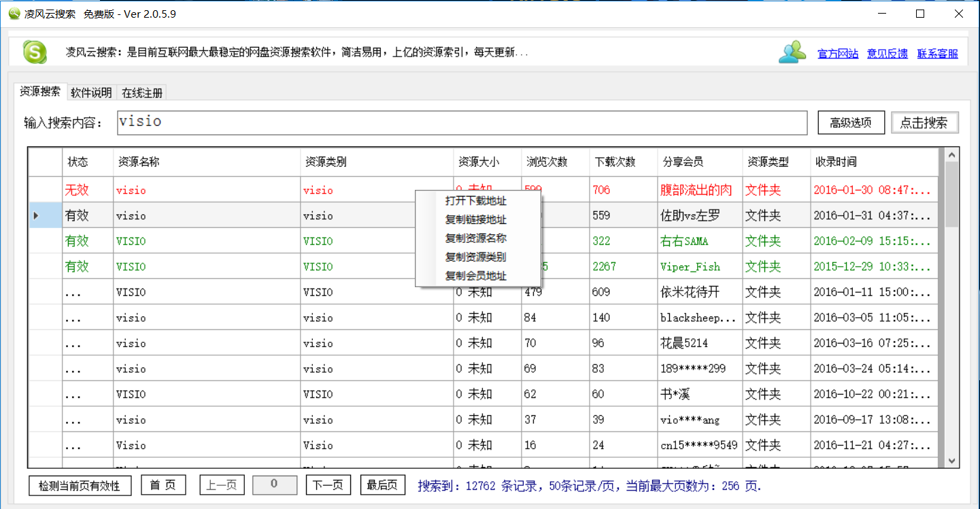
Task: Click the scrollbar up arrow in results table
Action: 951,155
